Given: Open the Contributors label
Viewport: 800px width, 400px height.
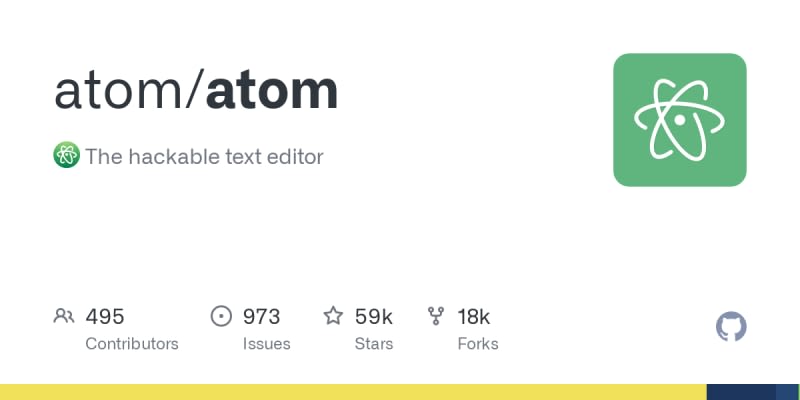Looking at the screenshot, I should pos(132,344).
